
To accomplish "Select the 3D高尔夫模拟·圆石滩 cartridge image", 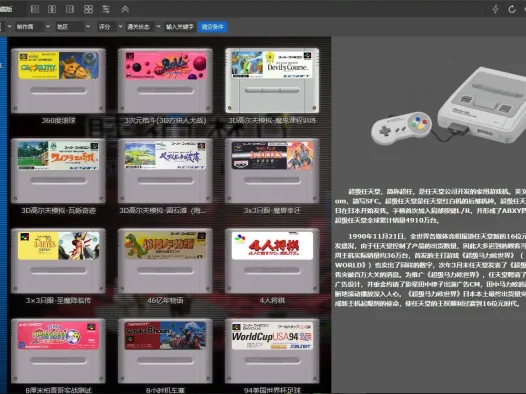I will (x=165, y=171).
